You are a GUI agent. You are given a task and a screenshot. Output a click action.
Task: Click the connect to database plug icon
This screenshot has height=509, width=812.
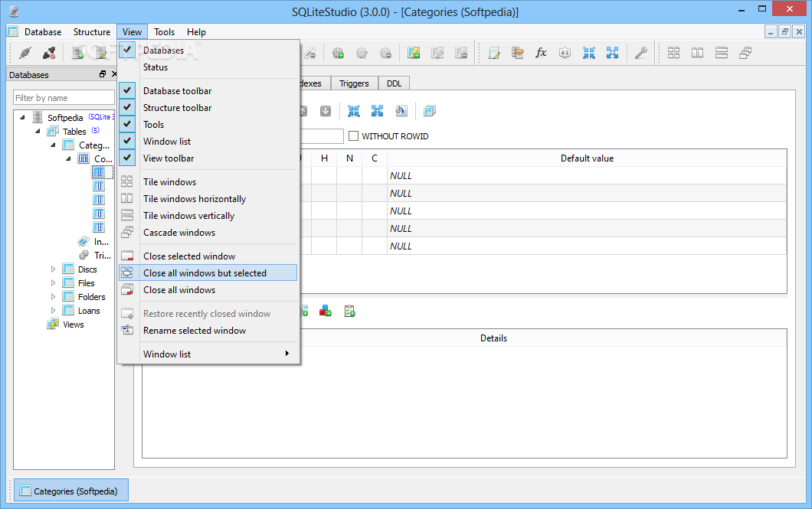tap(25, 53)
